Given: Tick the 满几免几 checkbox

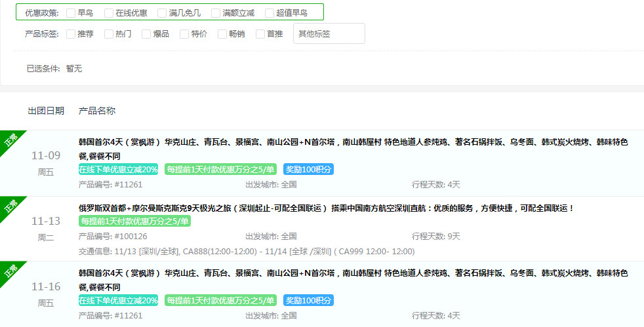Looking at the screenshot, I should 162,13.
